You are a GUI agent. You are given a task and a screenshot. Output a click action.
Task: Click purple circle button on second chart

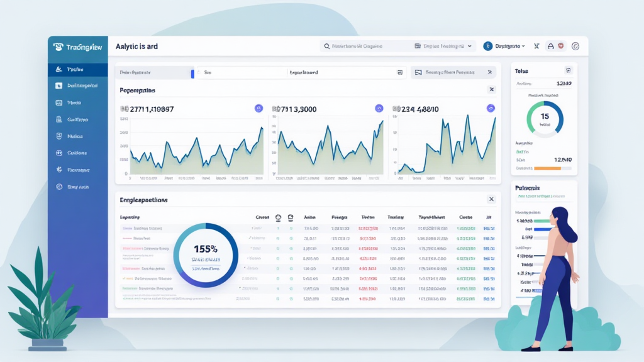coord(379,108)
